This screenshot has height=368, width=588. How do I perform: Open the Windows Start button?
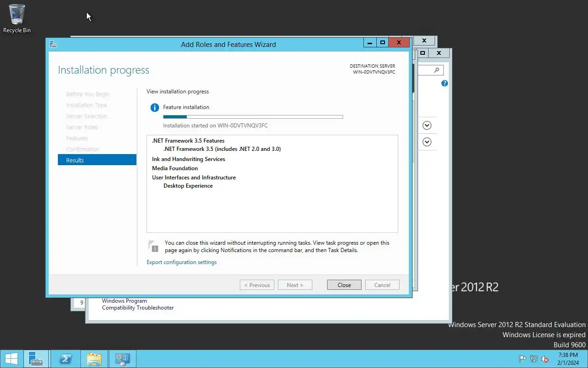(x=11, y=359)
